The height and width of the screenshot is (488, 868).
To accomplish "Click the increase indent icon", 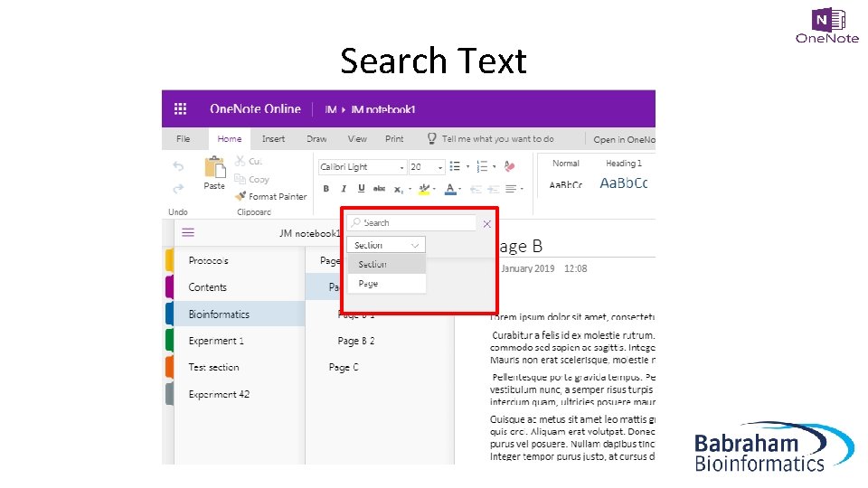I will [x=494, y=189].
